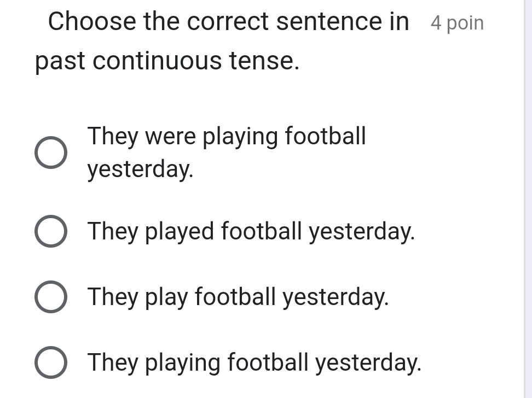Image resolution: width=532 pixels, height=398 pixels.
Task: Click the answer 'They played football yesterday.'
Action: point(251,231)
